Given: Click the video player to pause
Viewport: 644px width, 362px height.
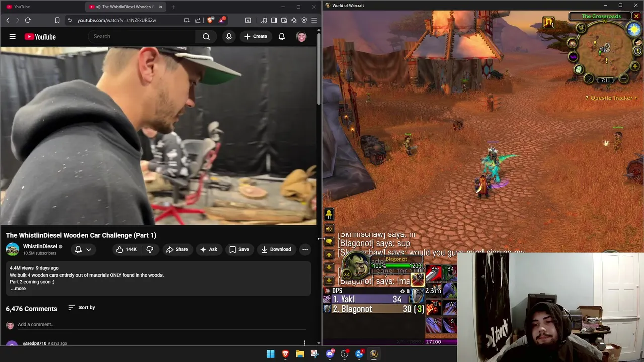Looking at the screenshot, I should (x=158, y=136).
